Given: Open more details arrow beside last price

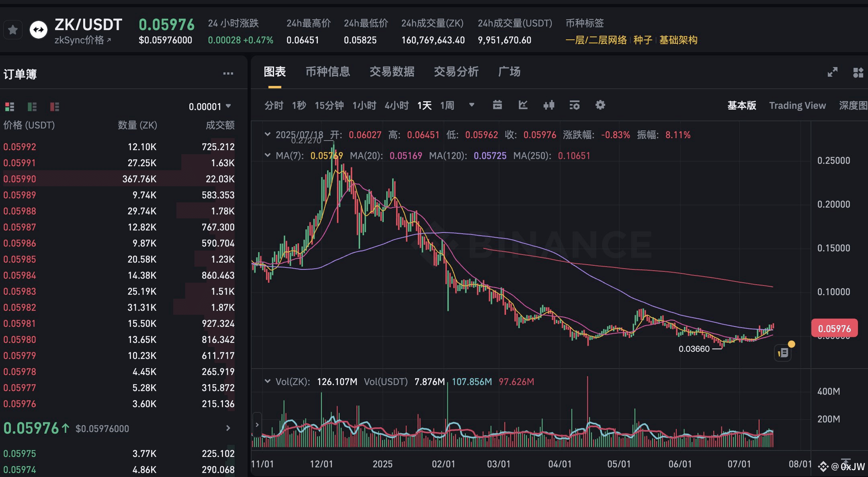Looking at the screenshot, I should pyautogui.click(x=228, y=428).
